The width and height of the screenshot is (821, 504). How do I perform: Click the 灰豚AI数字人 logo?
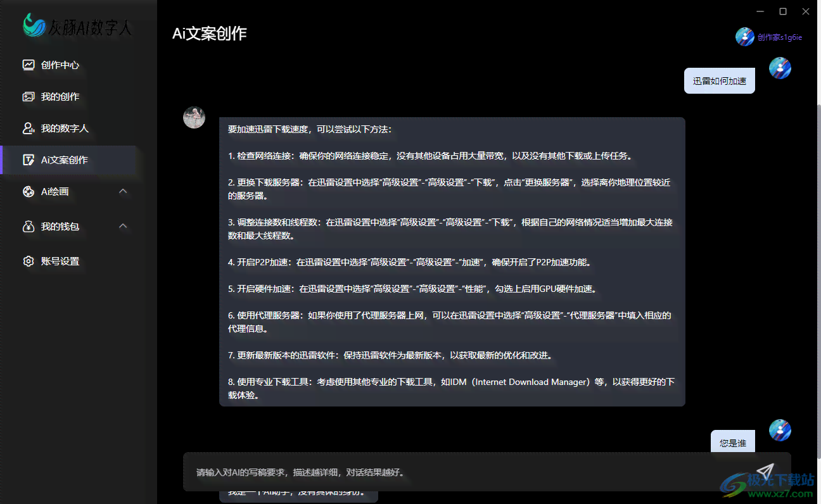pyautogui.click(x=77, y=25)
